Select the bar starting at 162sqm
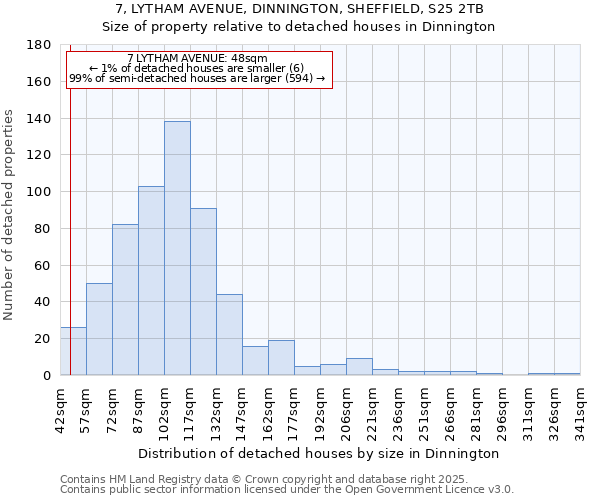 tap(281, 358)
